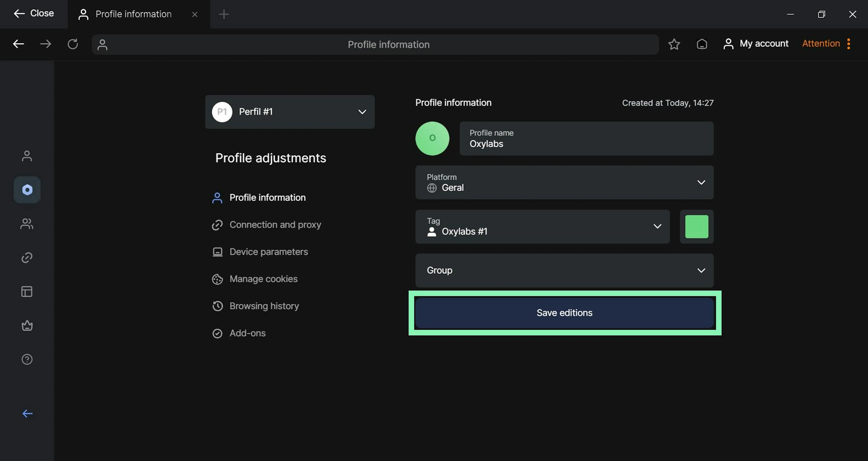
Task: Open the Tag dropdown showing Oxylabs #1
Action: click(x=542, y=226)
